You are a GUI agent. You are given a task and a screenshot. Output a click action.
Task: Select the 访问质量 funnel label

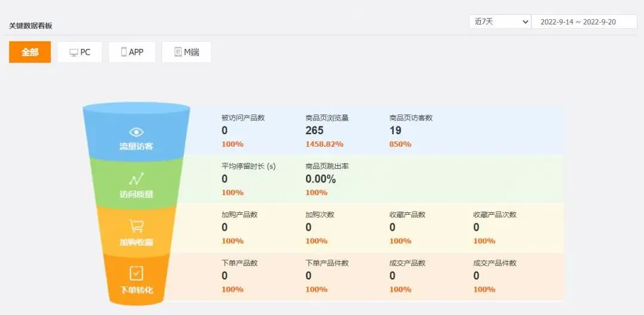coord(137,194)
